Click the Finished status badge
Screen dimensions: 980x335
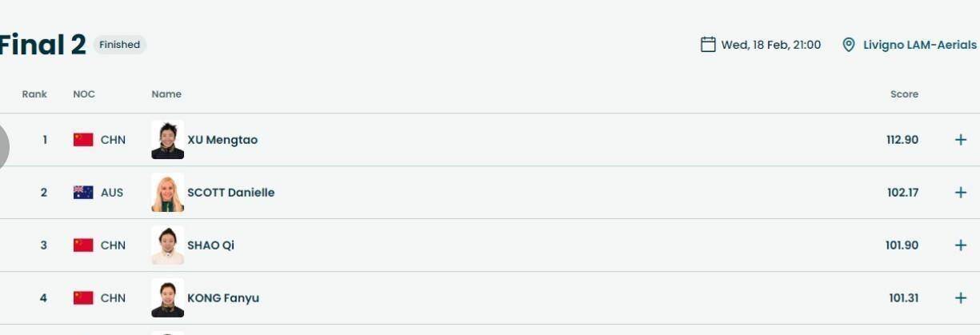click(x=120, y=45)
